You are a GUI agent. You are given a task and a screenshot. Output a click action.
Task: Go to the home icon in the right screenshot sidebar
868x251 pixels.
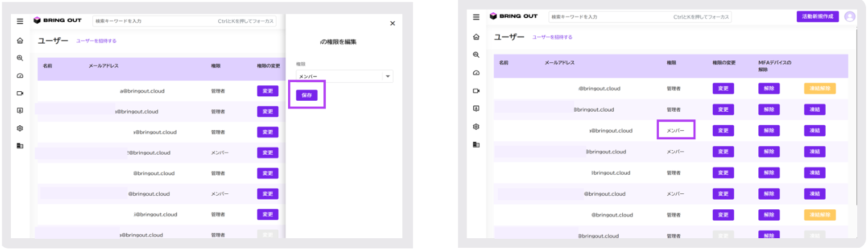point(476,37)
